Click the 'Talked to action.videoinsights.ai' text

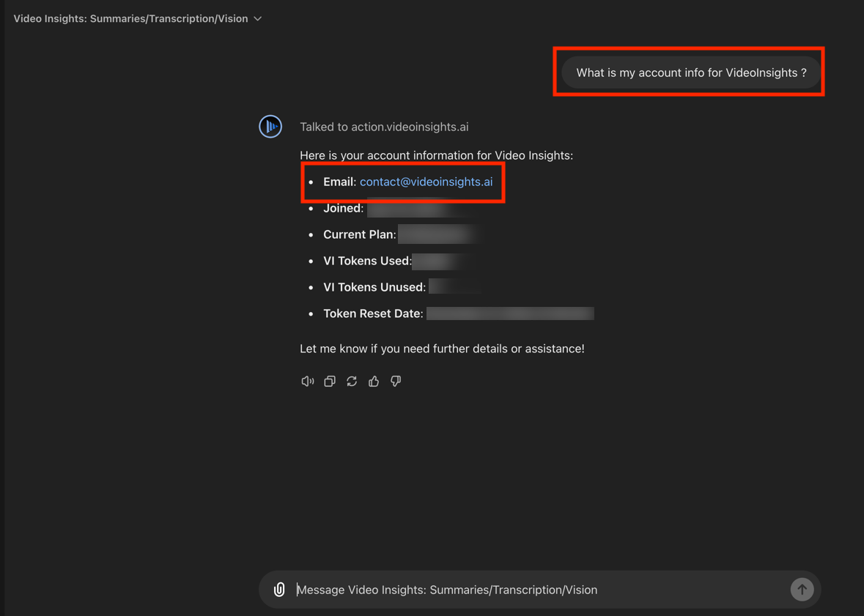pyautogui.click(x=384, y=127)
